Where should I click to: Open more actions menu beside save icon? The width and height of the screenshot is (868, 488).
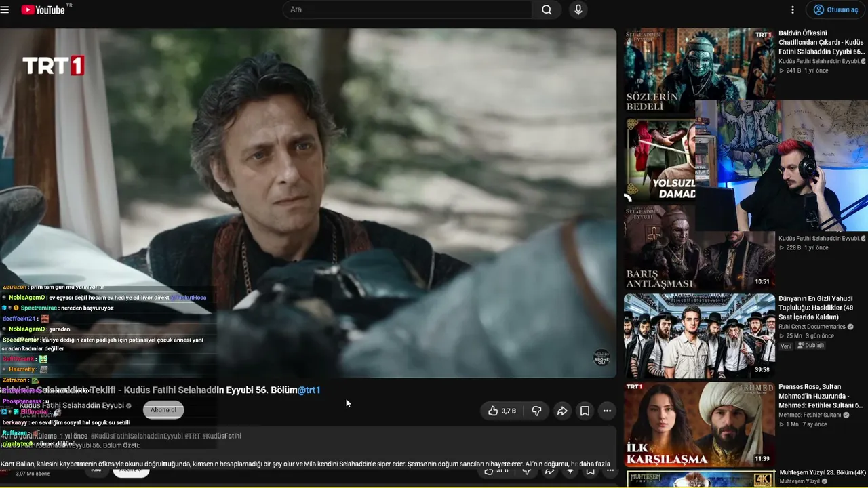click(x=607, y=411)
